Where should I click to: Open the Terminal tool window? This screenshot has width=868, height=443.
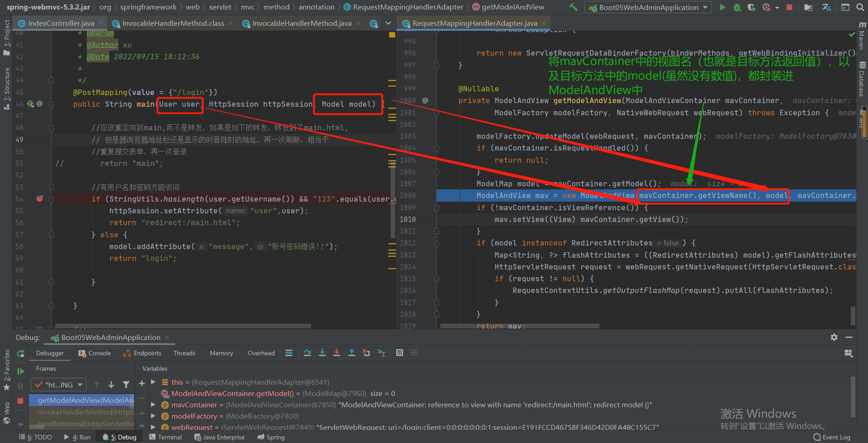point(165,437)
